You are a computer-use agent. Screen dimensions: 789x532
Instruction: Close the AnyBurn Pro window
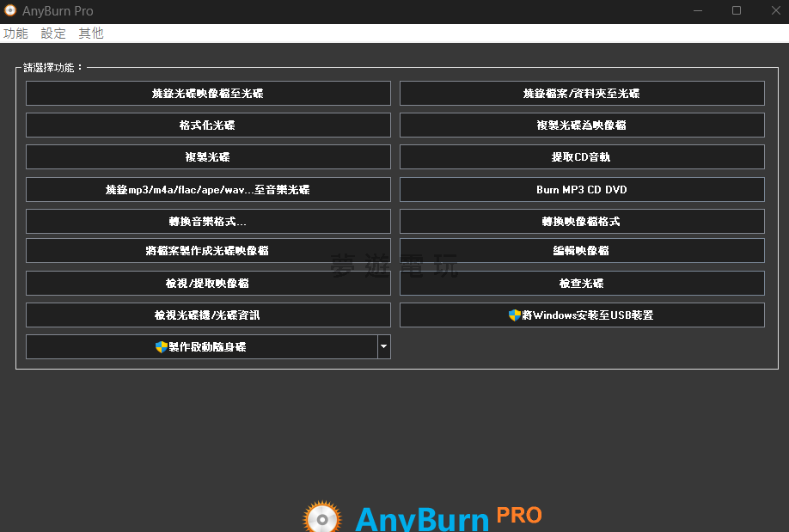click(x=775, y=10)
